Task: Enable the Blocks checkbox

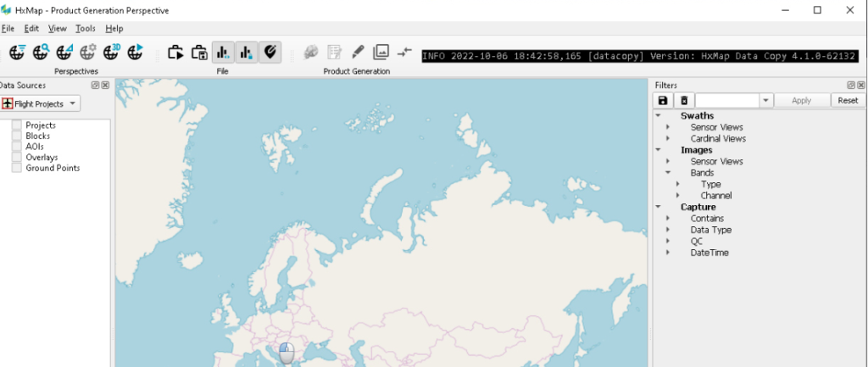Action: [17, 136]
